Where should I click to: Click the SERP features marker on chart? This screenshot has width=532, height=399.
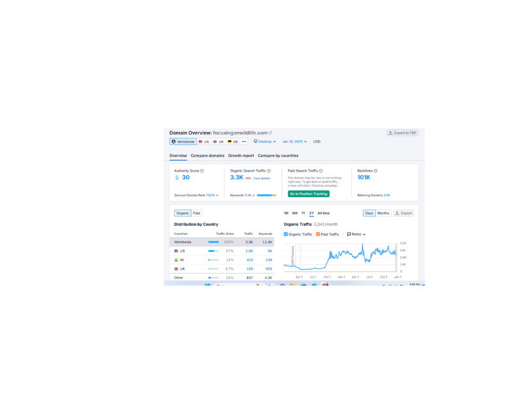coord(293,256)
